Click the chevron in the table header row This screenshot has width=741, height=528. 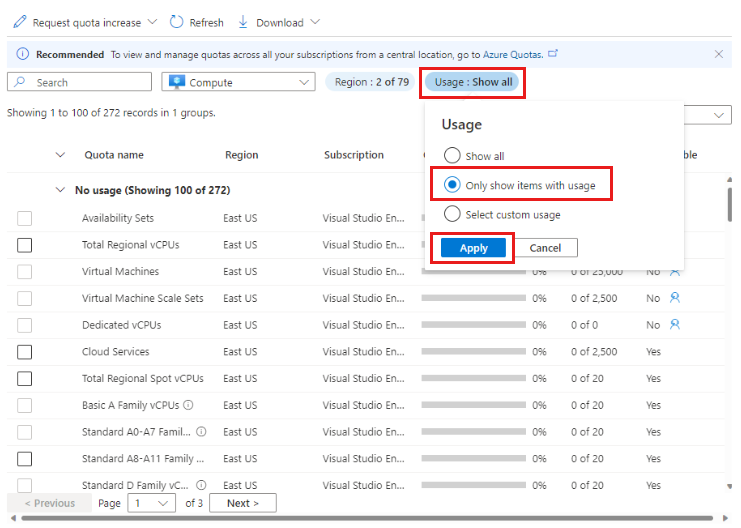(x=60, y=155)
